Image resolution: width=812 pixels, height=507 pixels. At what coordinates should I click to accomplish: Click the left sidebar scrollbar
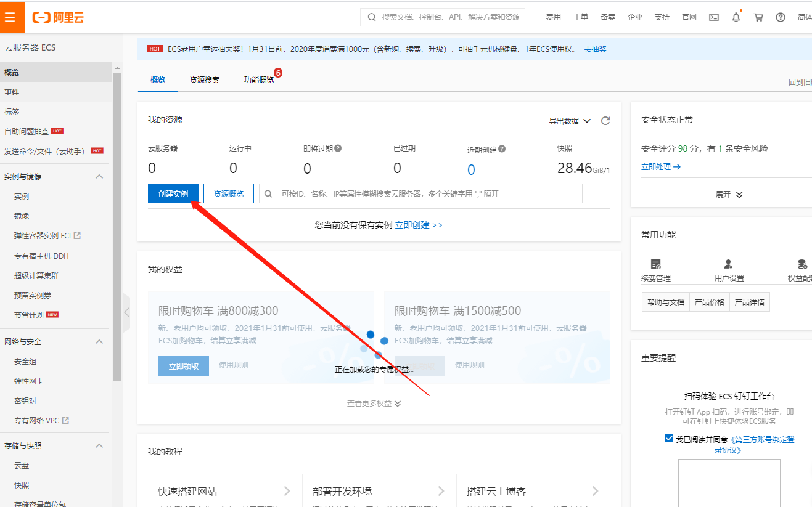(117, 226)
